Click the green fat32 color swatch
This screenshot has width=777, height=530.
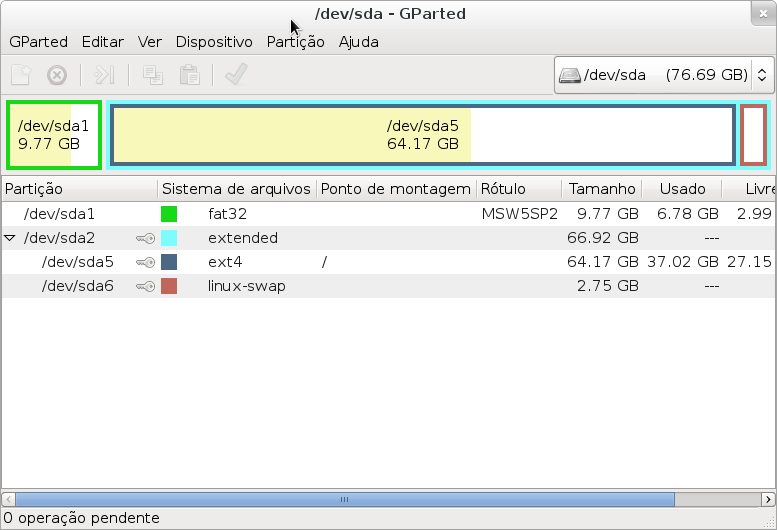click(x=169, y=214)
